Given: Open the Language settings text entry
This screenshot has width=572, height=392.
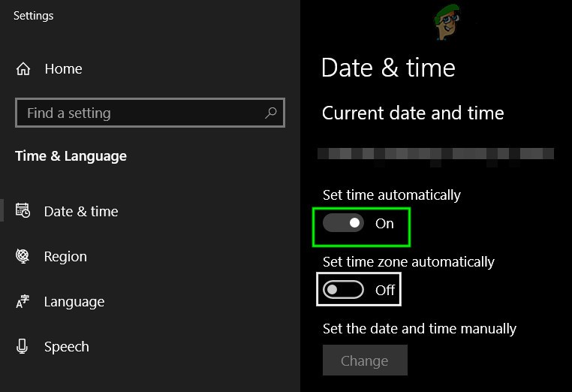Looking at the screenshot, I should [74, 302].
